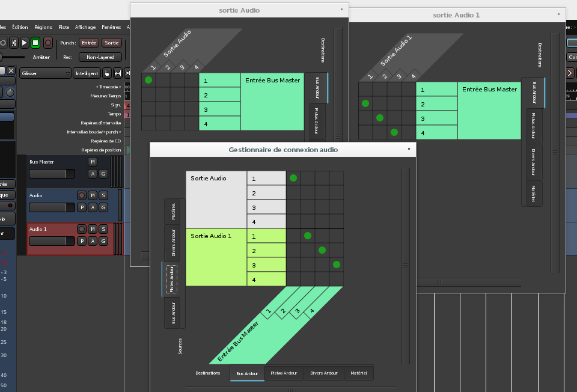Toggle connection Sortie Audio 1 port 3 to Master 4

click(337, 265)
